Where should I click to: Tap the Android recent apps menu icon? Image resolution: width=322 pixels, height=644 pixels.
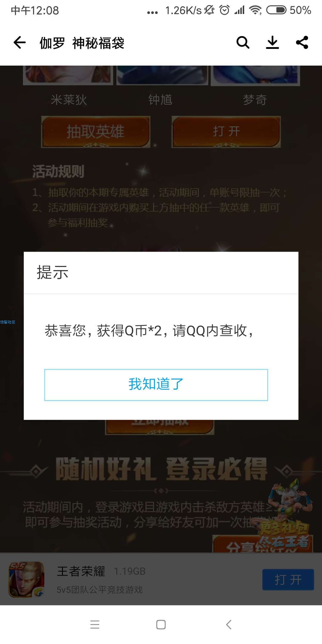click(x=95, y=624)
